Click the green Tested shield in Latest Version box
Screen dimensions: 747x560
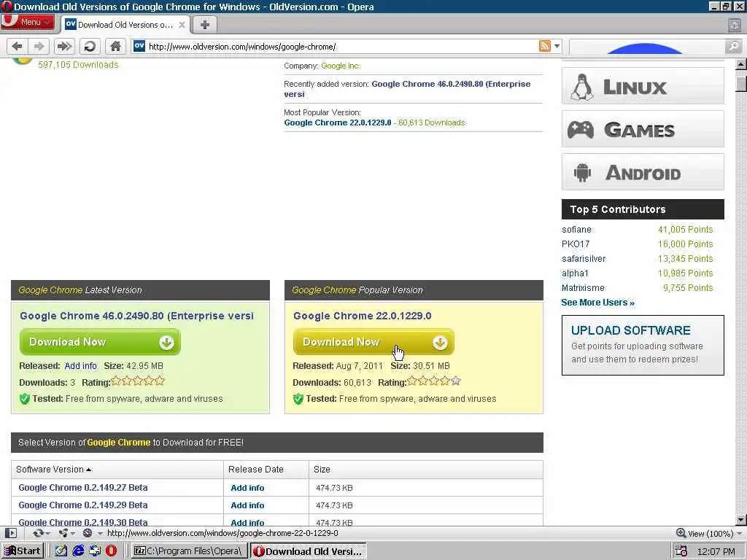25,399
